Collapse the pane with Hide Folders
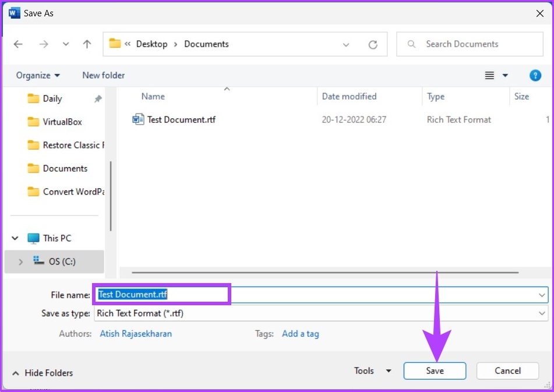 (43, 373)
